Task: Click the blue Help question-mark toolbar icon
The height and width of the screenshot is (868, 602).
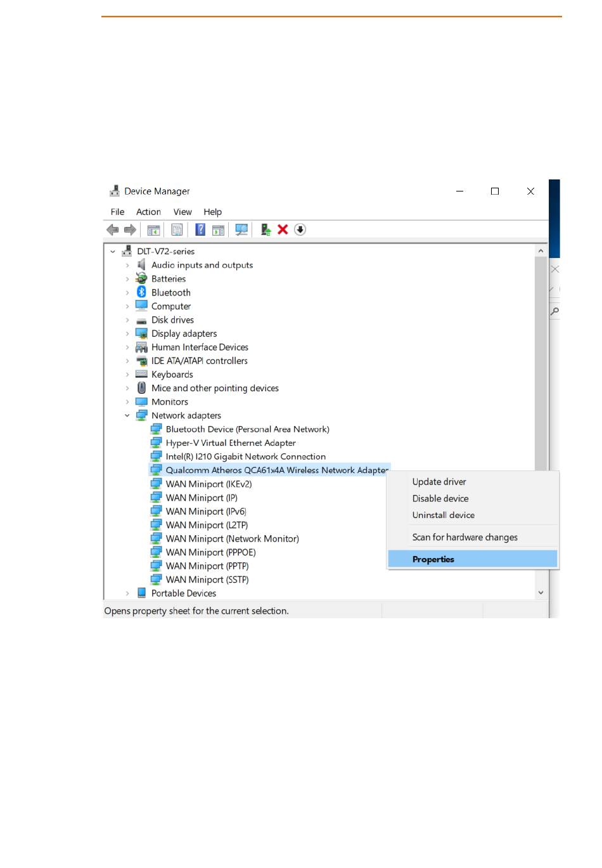Action: click(x=200, y=230)
